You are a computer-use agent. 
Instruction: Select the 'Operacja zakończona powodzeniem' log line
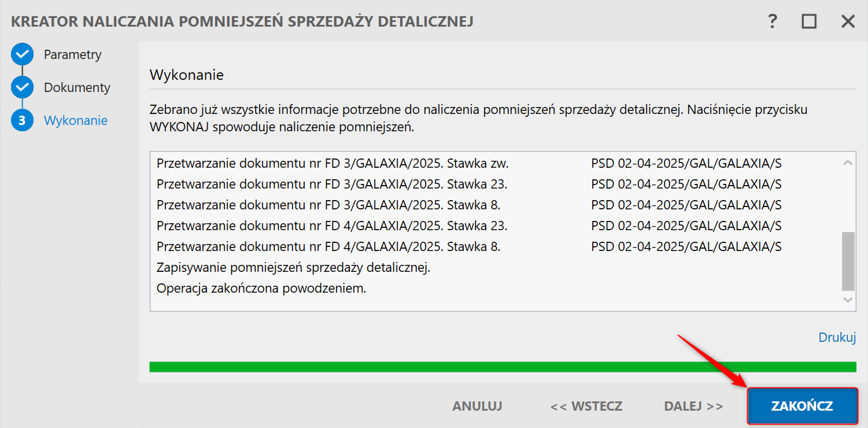point(261,288)
